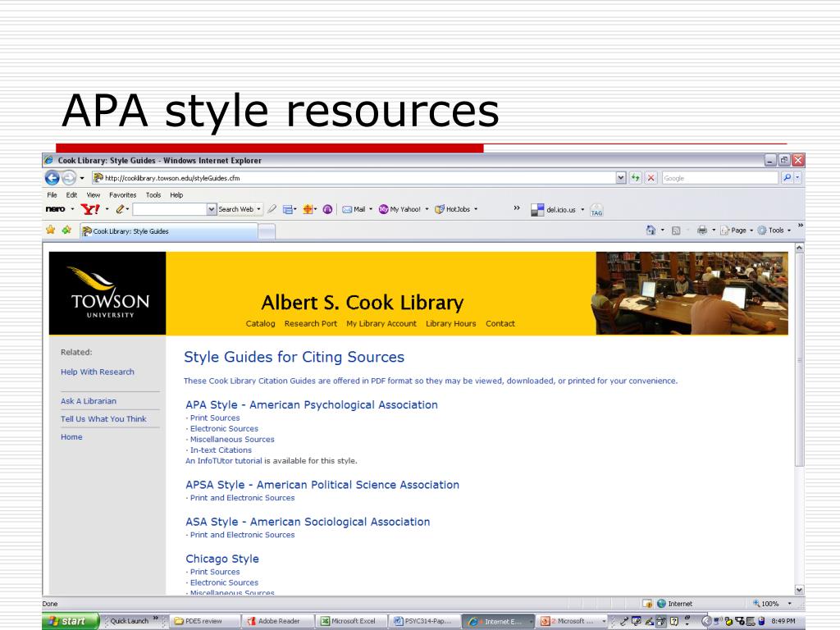Image resolution: width=840 pixels, height=630 pixels.
Task: Open the Edit menu
Action: coord(71,195)
